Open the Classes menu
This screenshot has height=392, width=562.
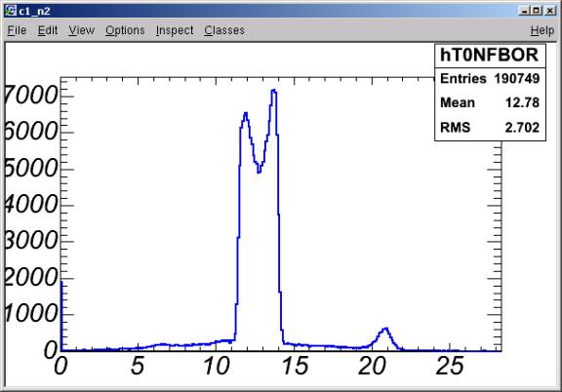[224, 30]
